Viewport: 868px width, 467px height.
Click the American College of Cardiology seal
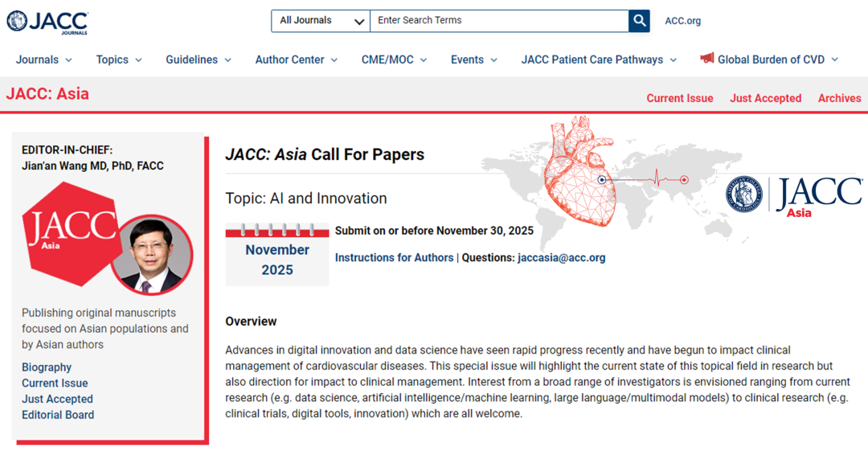click(743, 195)
